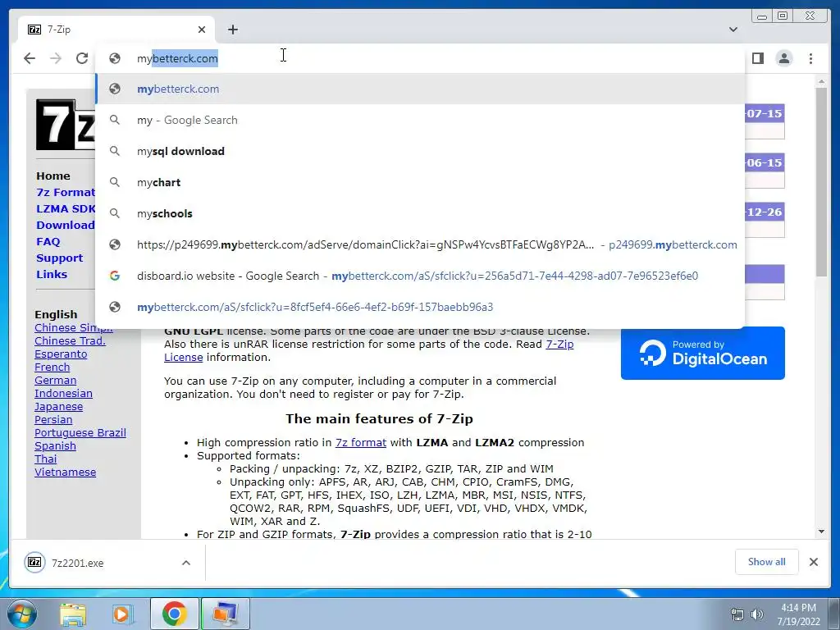Switch language to Indonesian
Image resolution: width=840 pixels, height=630 pixels.
[x=63, y=393]
